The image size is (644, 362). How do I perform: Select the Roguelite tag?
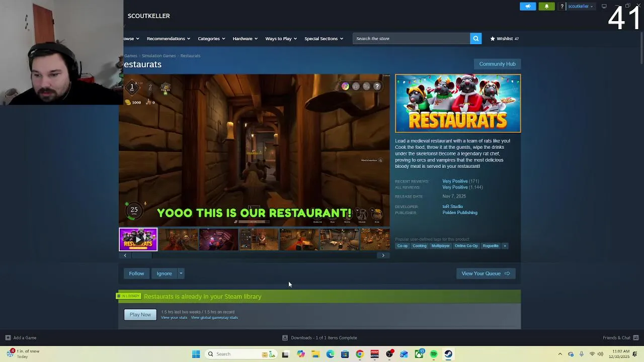(x=491, y=246)
